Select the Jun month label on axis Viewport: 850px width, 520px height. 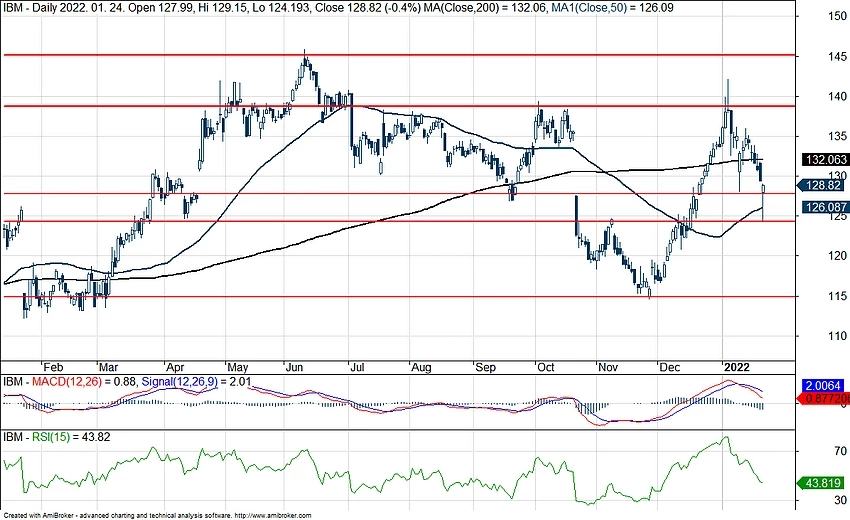(294, 368)
